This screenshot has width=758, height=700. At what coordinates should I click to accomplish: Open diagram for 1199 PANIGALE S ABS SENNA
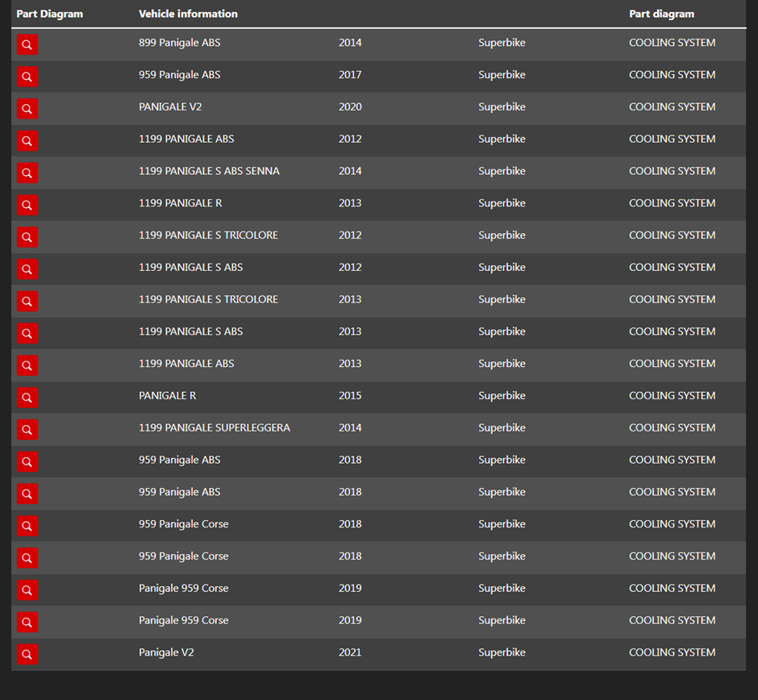tap(27, 173)
